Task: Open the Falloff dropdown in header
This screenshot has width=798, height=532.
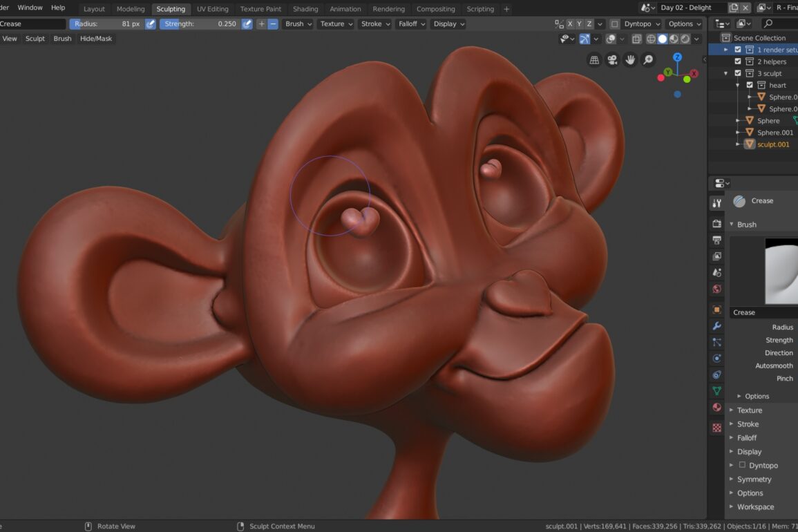Action: (x=411, y=24)
